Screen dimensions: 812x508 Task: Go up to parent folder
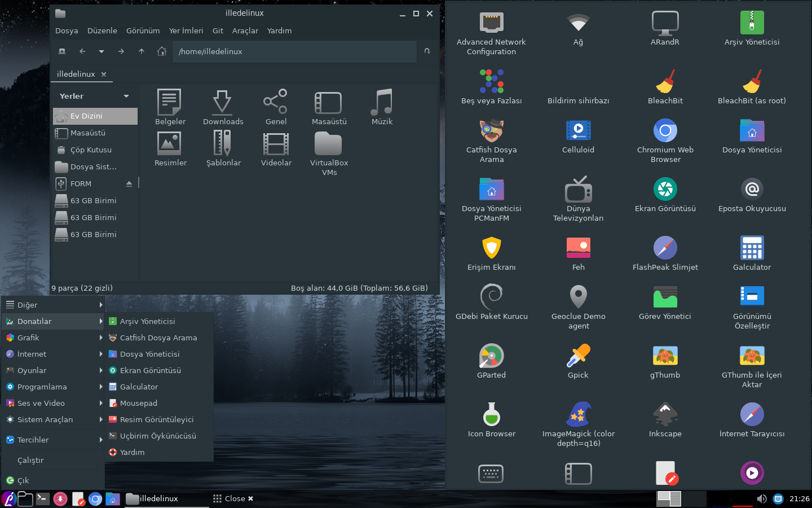coord(142,51)
